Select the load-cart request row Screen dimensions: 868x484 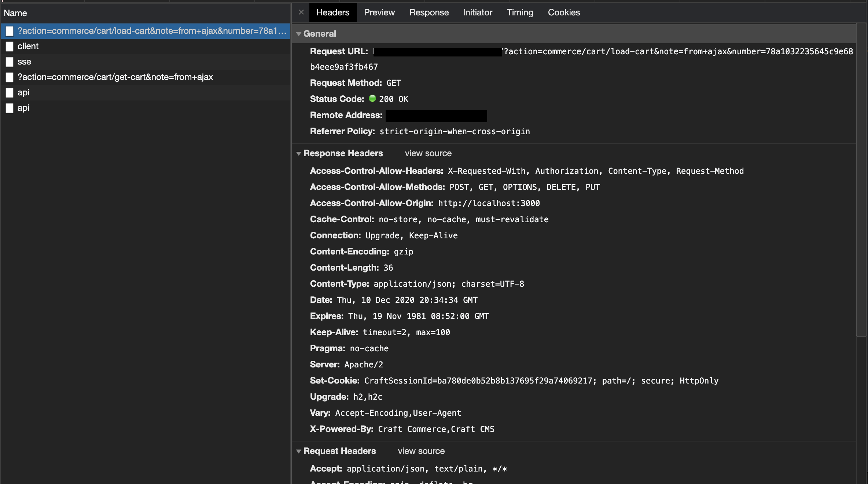coord(146,31)
